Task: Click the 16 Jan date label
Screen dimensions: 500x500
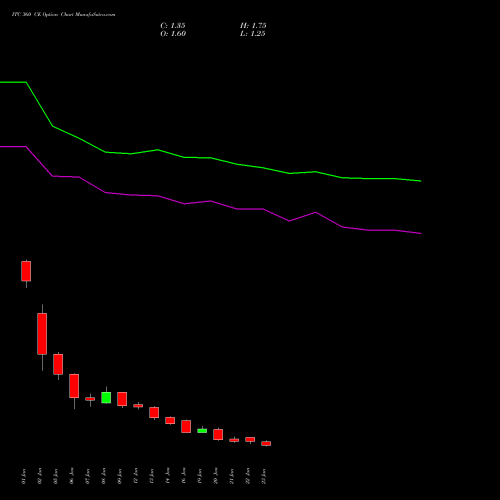Action: [x=184, y=476]
